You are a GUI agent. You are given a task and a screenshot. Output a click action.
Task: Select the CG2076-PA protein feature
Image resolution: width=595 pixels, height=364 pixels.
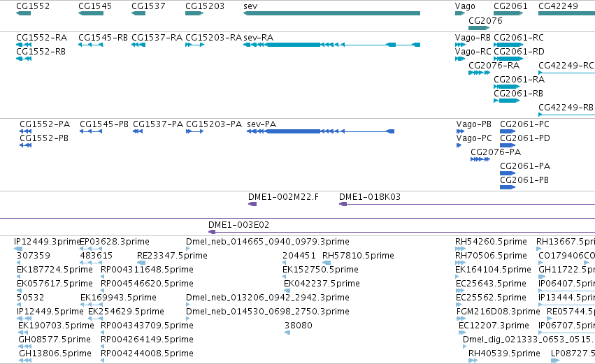tap(480, 159)
